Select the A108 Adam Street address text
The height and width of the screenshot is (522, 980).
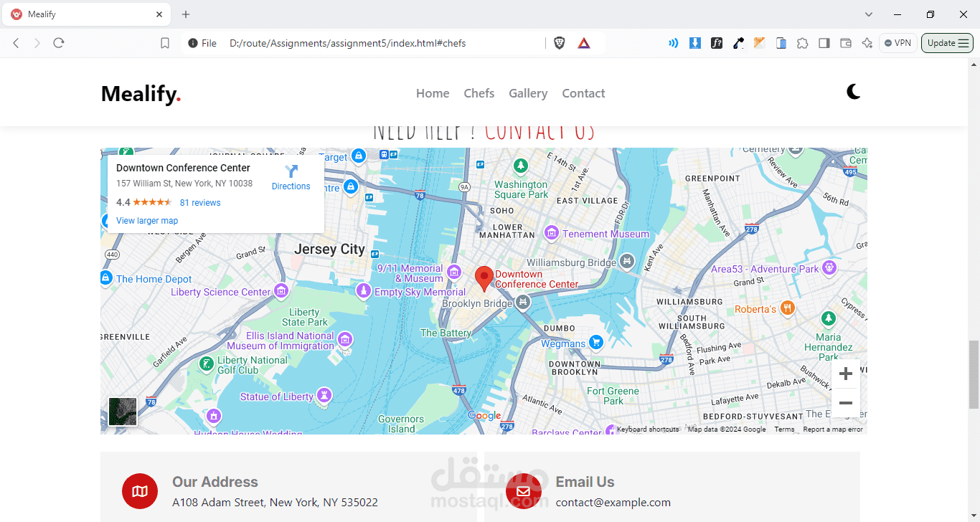pyautogui.click(x=275, y=503)
